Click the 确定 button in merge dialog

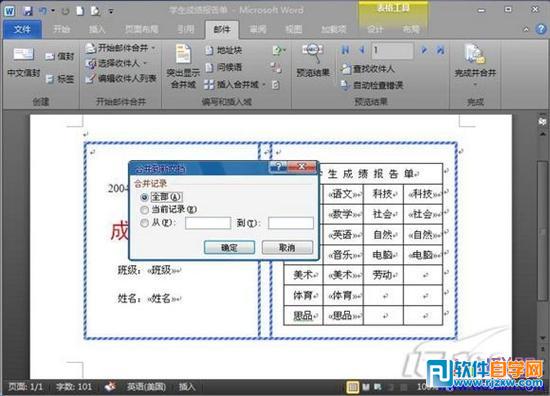[229, 248]
